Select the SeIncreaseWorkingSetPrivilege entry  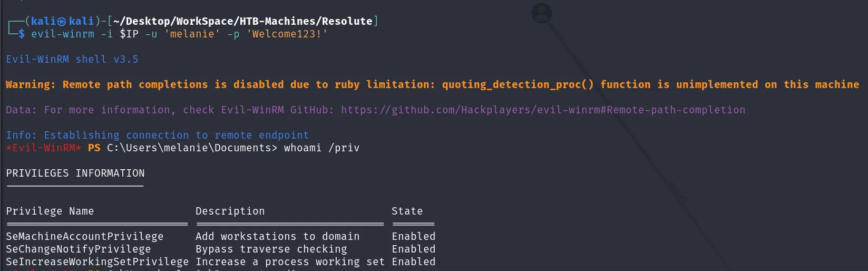(97, 262)
